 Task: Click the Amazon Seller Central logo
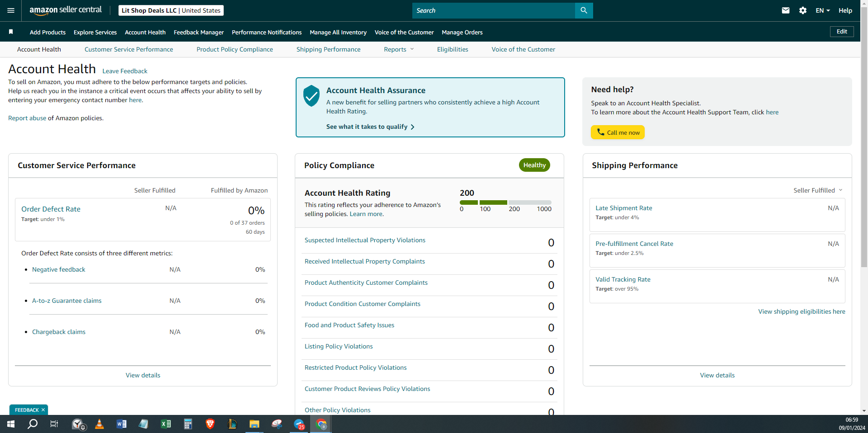(x=66, y=10)
